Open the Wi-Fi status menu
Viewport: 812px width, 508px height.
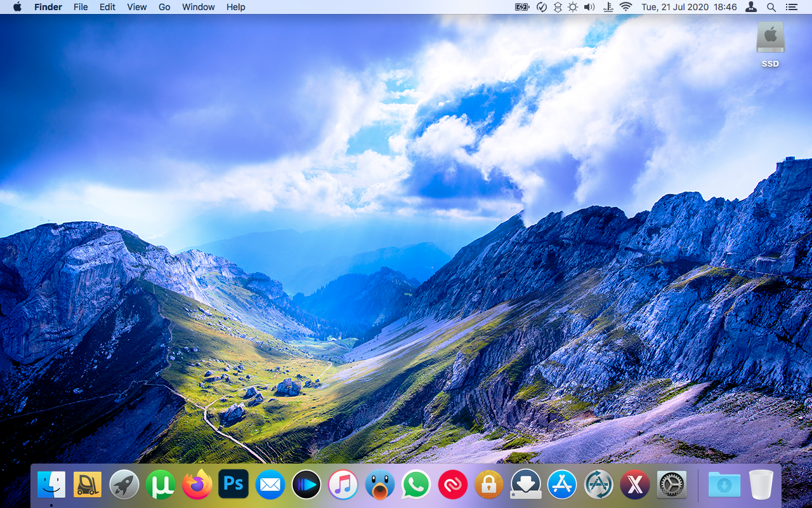[x=626, y=7]
